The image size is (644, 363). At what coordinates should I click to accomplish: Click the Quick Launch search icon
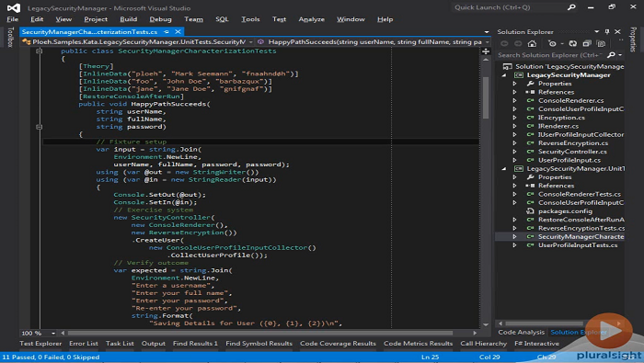coord(571,7)
